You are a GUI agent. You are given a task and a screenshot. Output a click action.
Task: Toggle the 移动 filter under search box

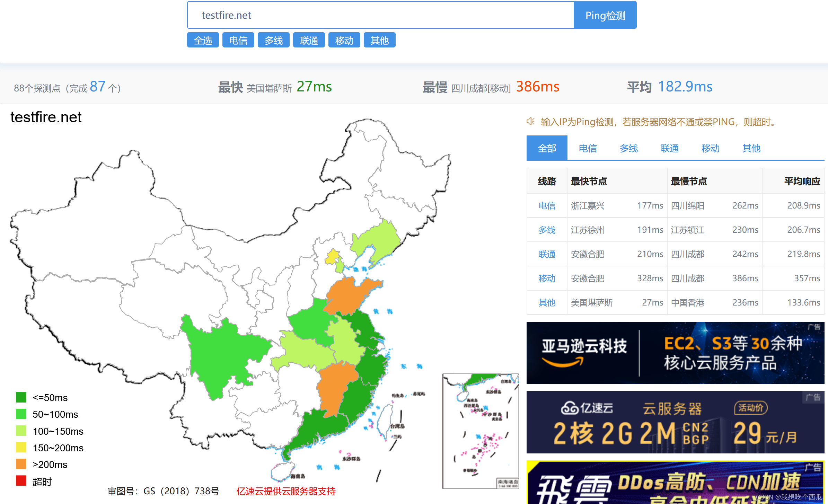344,40
